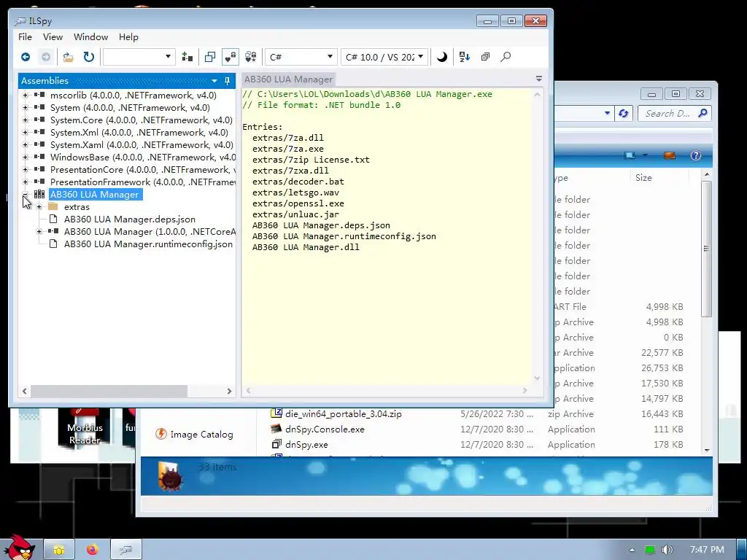Image resolution: width=747 pixels, height=560 pixels.
Task: Open the document tab list dropdown
Action: point(539,79)
